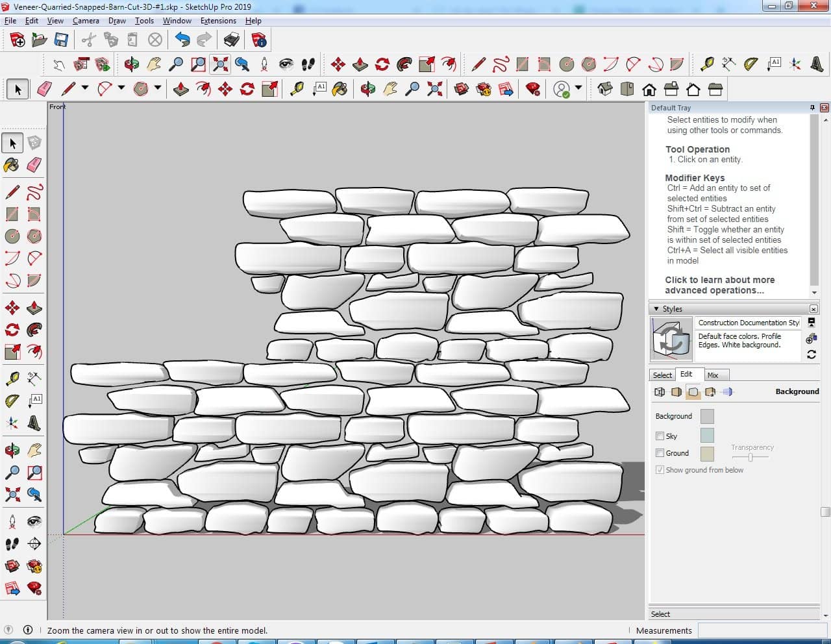Click the Background color swatch
Screen dimensions: 831x644
708,416
